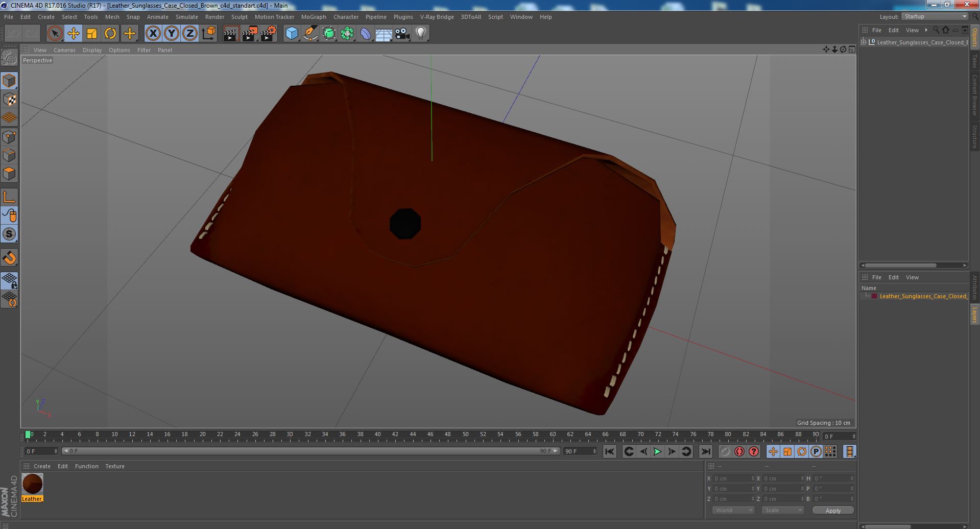Toggle X axis lock

(153, 34)
